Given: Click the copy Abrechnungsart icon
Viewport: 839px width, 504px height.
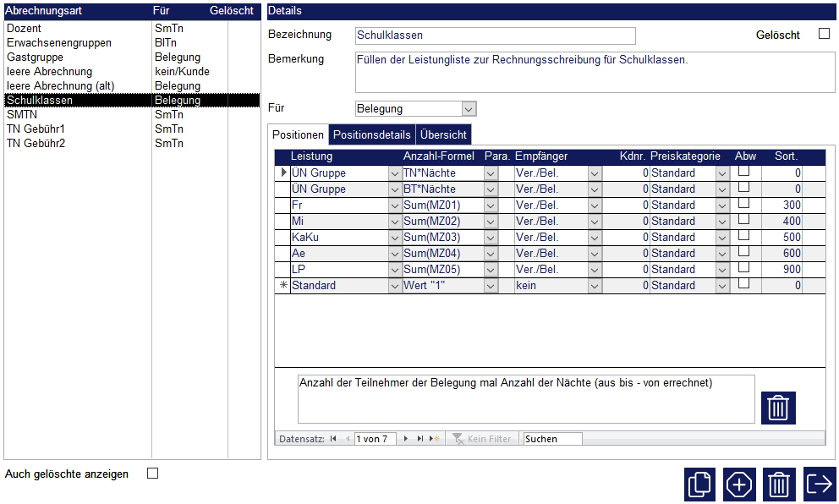Looking at the screenshot, I should point(699,485).
